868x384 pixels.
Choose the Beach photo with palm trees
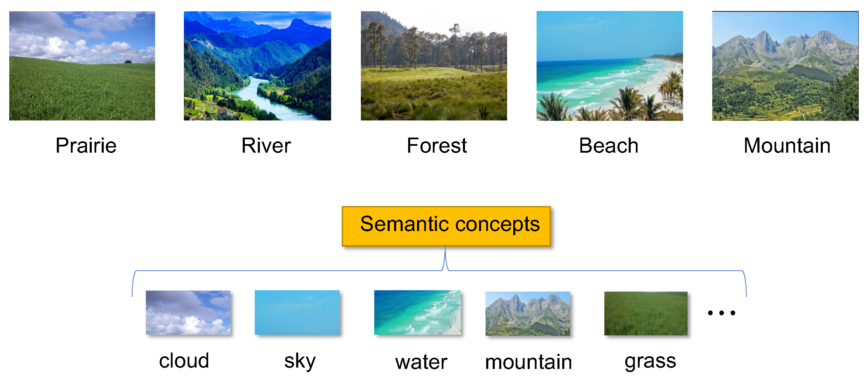(x=609, y=66)
